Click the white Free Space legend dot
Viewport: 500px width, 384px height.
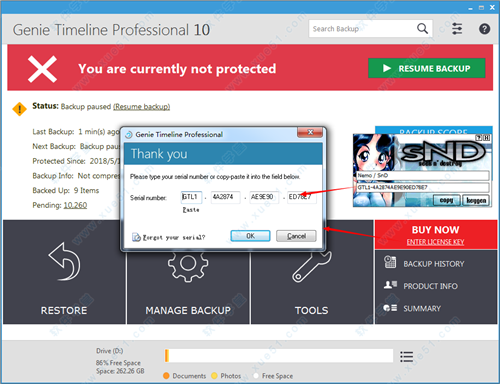[x=256, y=376]
